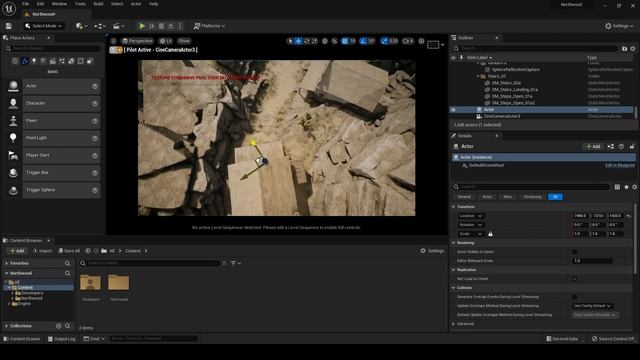Select CineCameraActor3 in the Outliner

point(502,116)
